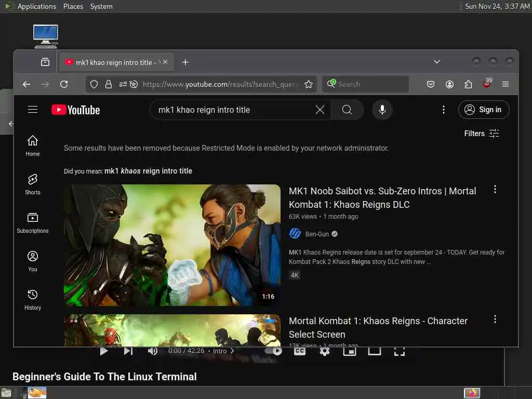Open the Noob Saibot vs Sub-Zero thumbnail
532x399 pixels.
click(172, 245)
